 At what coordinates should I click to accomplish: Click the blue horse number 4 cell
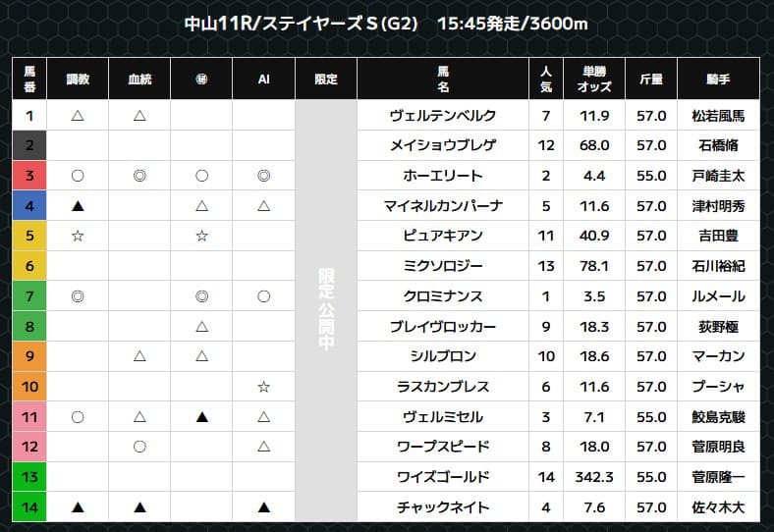(29, 206)
